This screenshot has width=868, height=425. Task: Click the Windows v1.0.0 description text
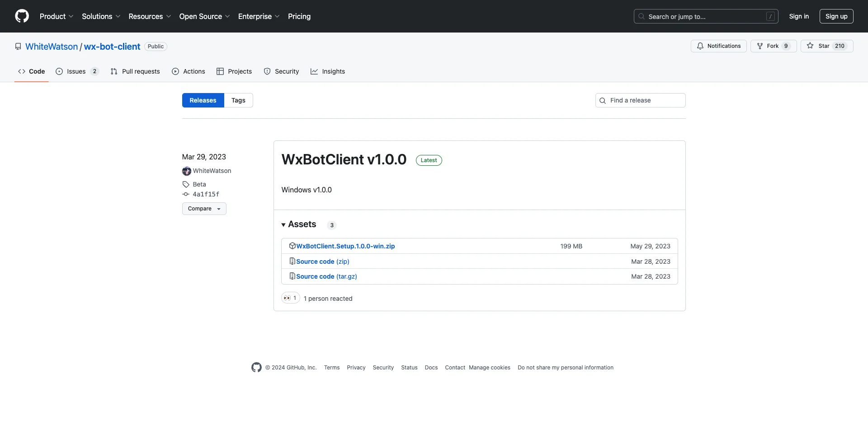(307, 190)
